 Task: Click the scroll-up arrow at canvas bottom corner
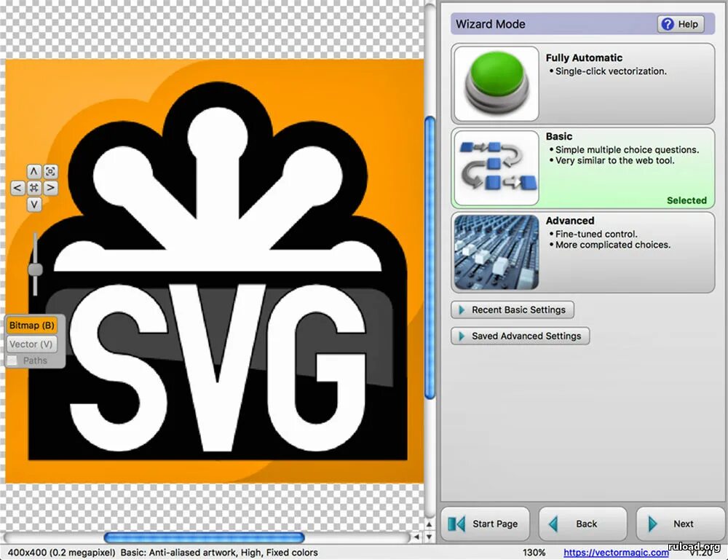point(430,524)
